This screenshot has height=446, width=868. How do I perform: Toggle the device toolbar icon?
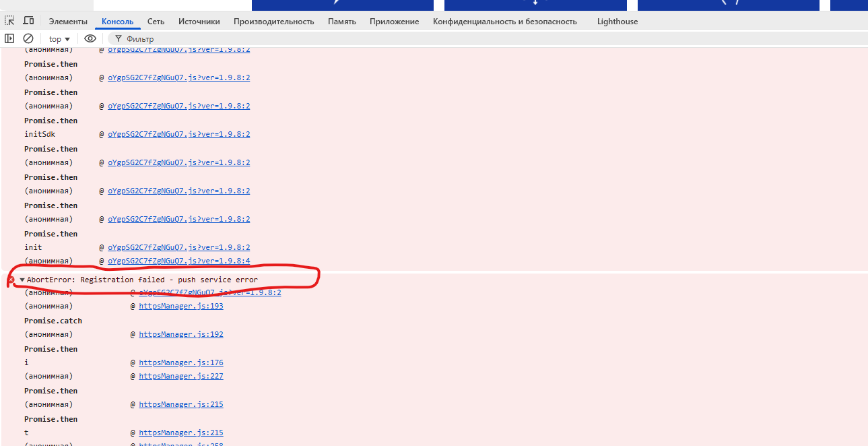28,21
